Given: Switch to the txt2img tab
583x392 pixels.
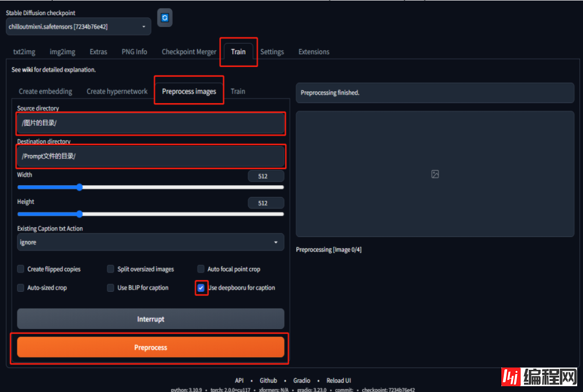Looking at the screenshot, I should click(24, 52).
